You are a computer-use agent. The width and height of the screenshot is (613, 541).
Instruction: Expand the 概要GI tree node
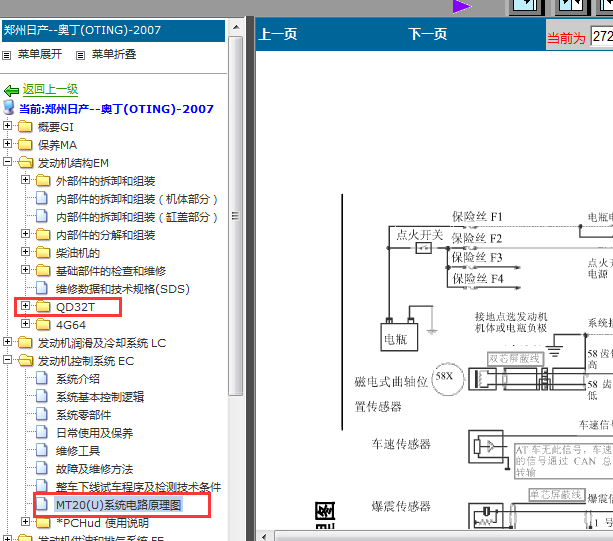coord(7,125)
